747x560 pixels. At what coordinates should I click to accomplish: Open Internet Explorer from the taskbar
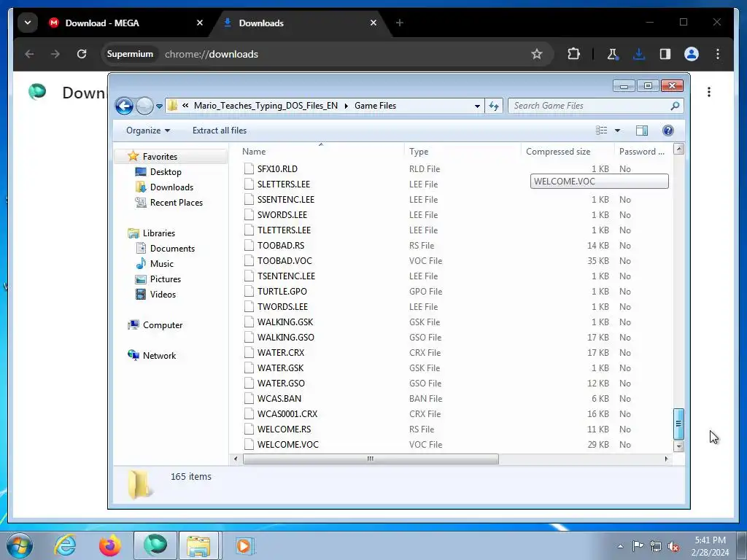(65, 545)
